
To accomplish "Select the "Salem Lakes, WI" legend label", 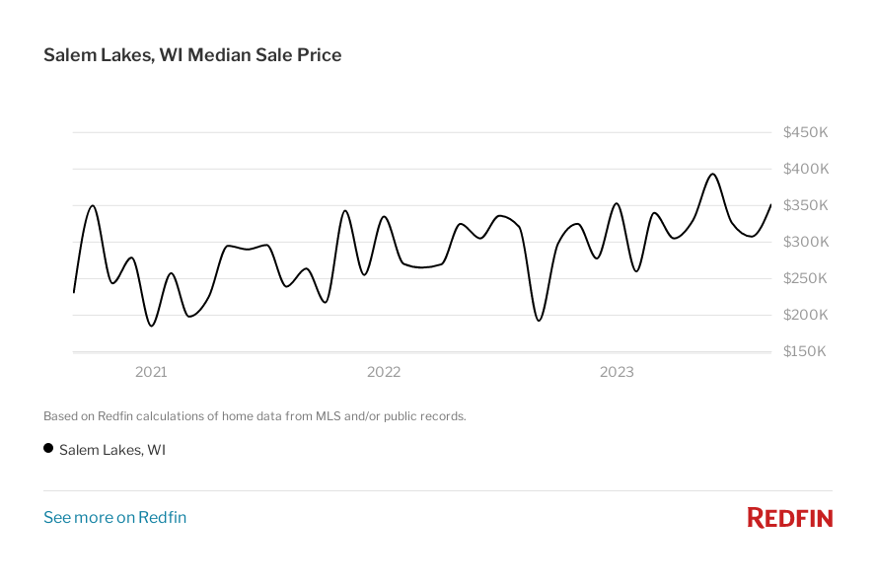I will pos(112,450).
